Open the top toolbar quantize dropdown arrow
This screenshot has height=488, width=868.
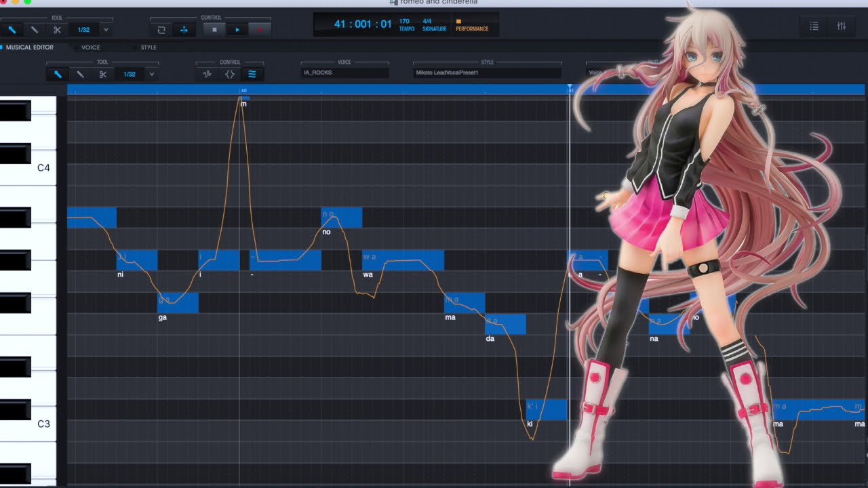pyautogui.click(x=106, y=30)
